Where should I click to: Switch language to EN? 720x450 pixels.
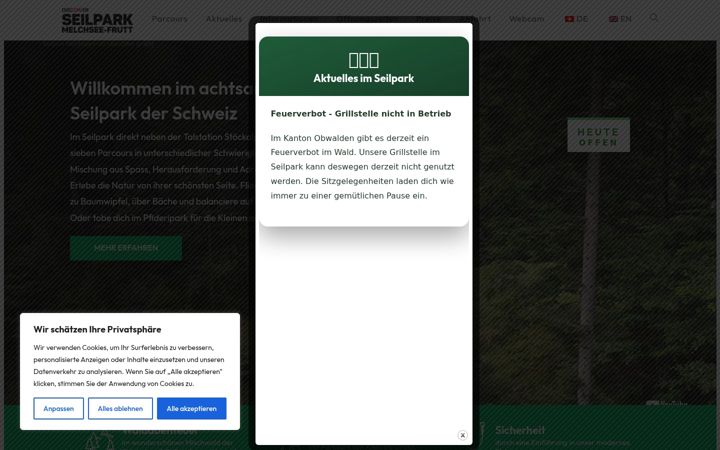[620, 19]
